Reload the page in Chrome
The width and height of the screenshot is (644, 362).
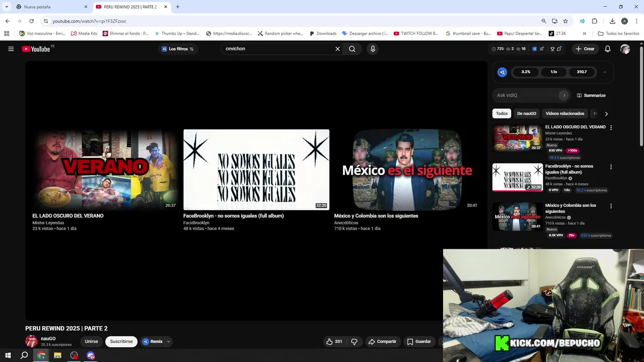pos(31,21)
